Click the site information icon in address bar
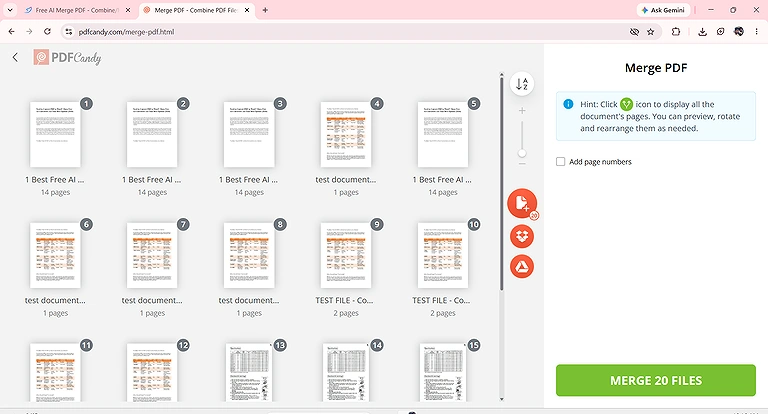This screenshot has height=414, width=768. [x=69, y=32]
